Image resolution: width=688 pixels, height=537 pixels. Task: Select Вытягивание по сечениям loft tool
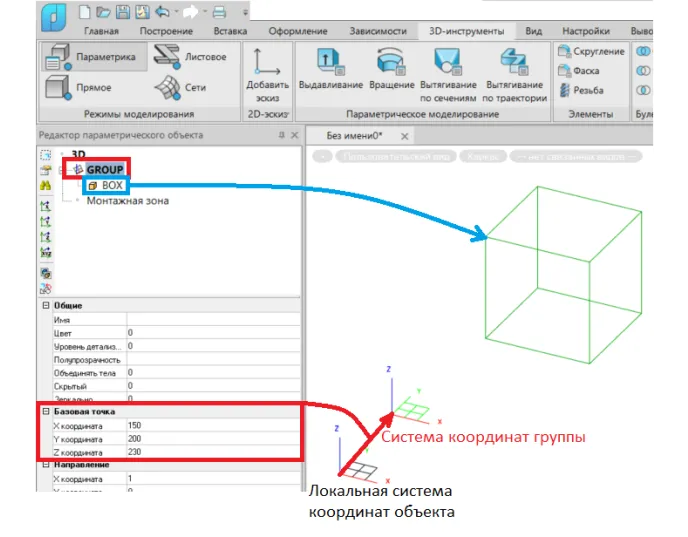[x=448, y=75]
